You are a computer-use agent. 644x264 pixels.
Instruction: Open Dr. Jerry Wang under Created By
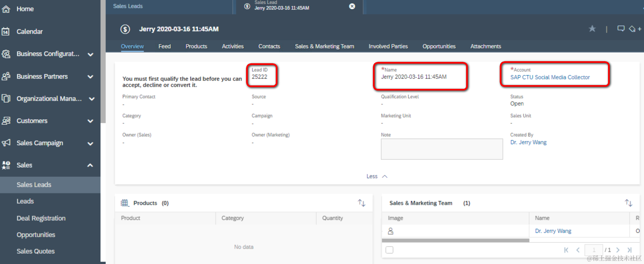point(528,142)
